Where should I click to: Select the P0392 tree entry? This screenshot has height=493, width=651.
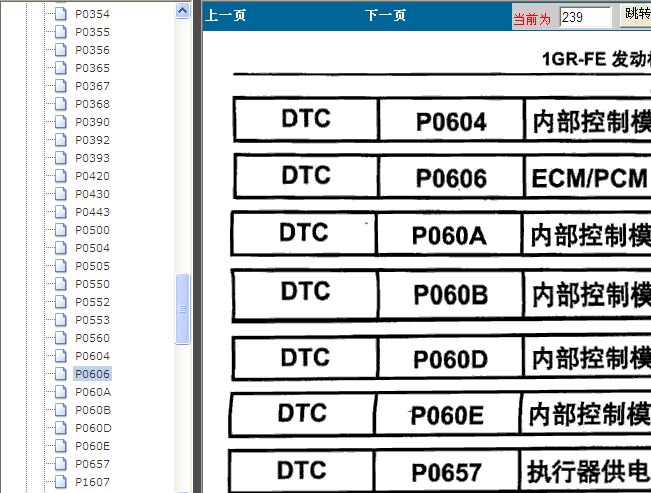tap(92, 140)
